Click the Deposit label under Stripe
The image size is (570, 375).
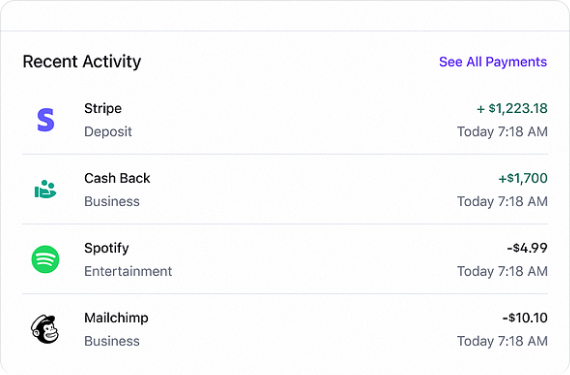coord(108,132)
